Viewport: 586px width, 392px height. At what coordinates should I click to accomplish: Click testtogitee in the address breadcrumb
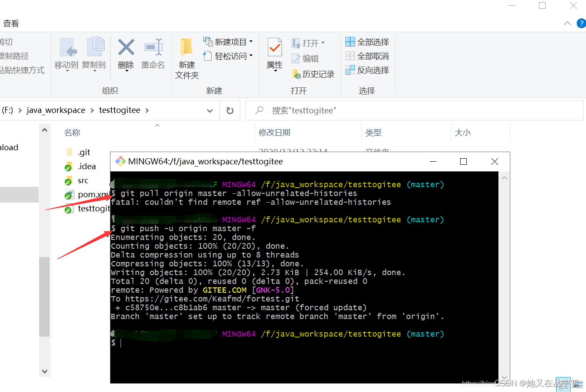click(x=120, y=110)
